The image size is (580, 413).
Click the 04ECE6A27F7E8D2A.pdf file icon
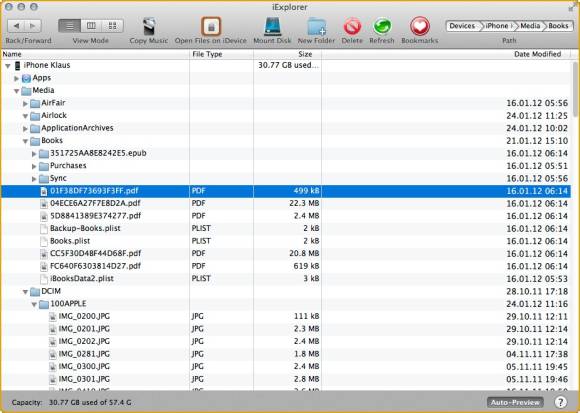click(x=44, y=204)
